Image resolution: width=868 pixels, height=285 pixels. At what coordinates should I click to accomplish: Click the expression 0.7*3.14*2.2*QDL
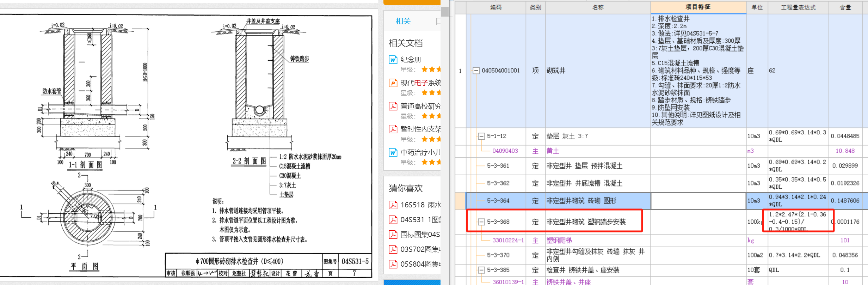[x=794, y=255]
